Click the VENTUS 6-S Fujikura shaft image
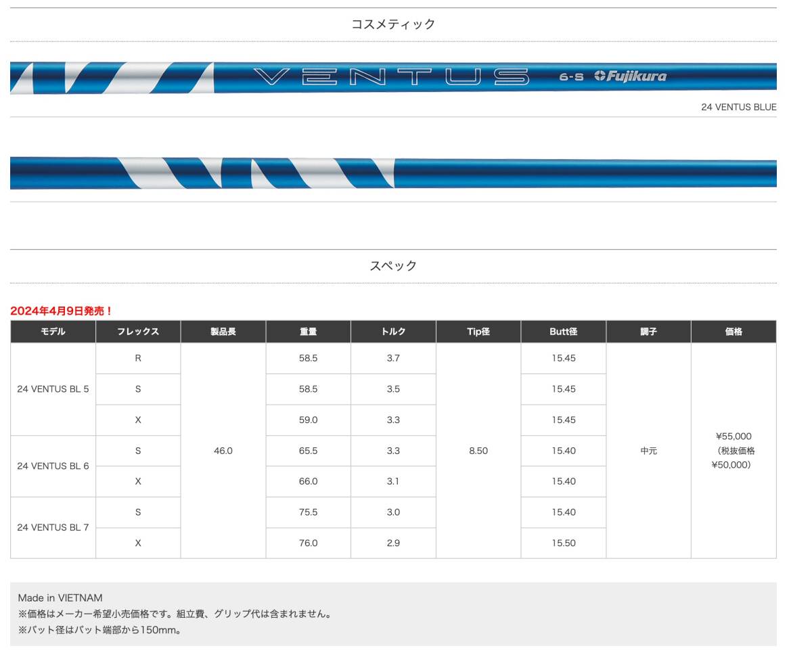Image resolution: width=812 pixels, height=653 pixels. pos(393,77)
